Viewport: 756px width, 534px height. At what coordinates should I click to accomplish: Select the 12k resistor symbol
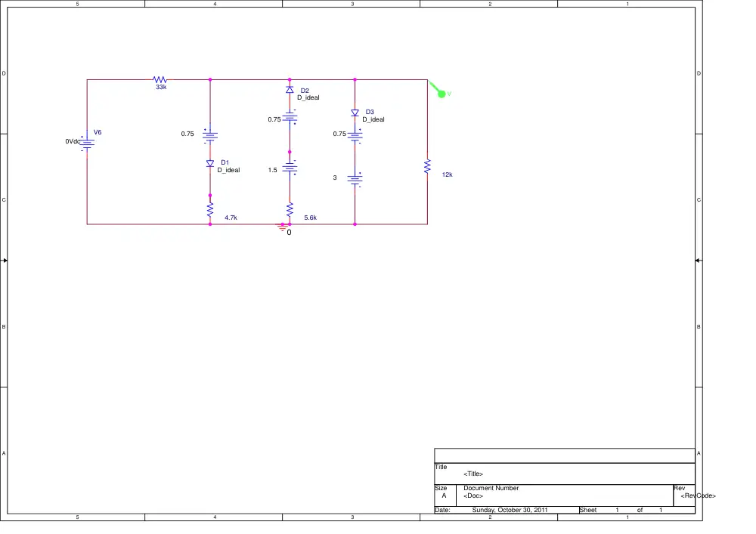428,167
